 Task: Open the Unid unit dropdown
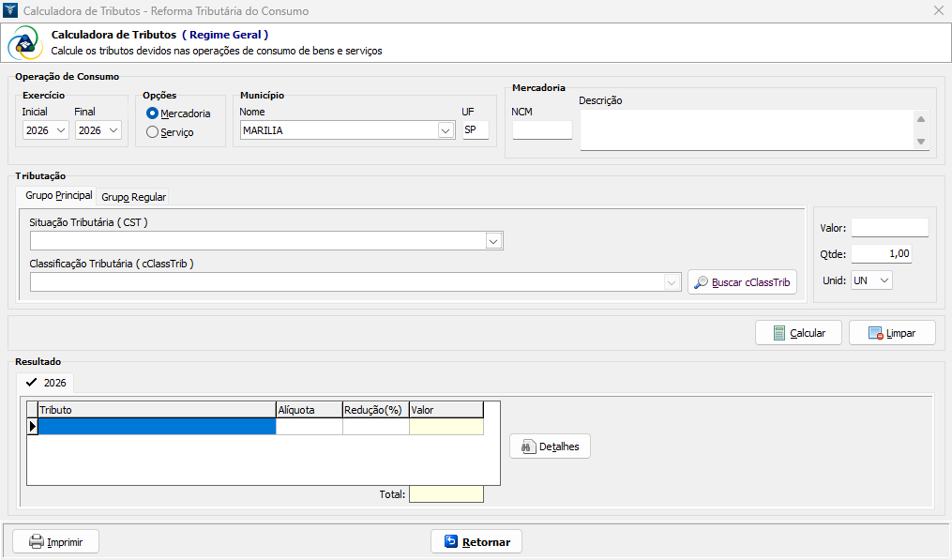click(x=884, y=280)
